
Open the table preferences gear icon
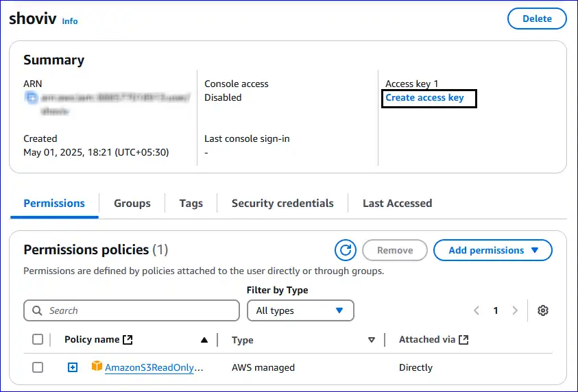(542, 310)
